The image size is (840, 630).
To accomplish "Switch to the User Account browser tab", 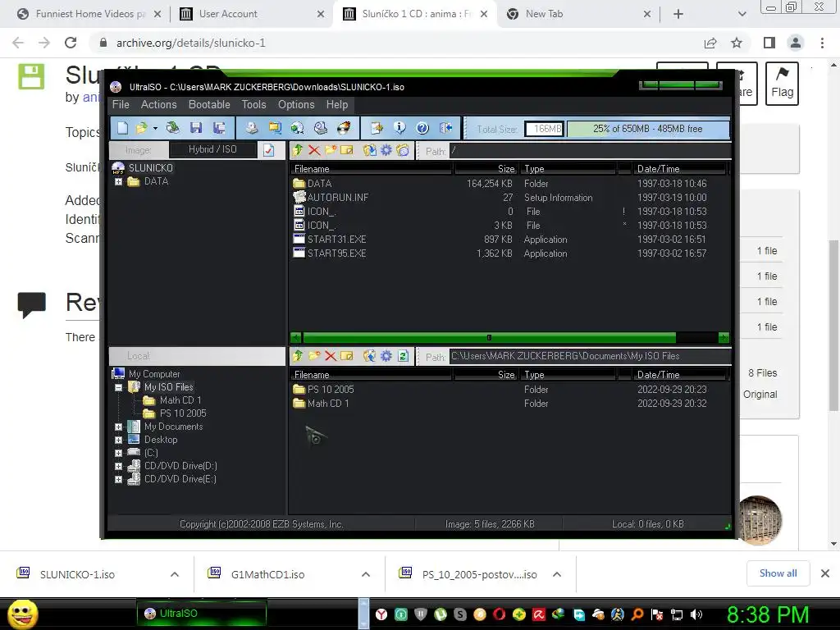I will (228, 14).
